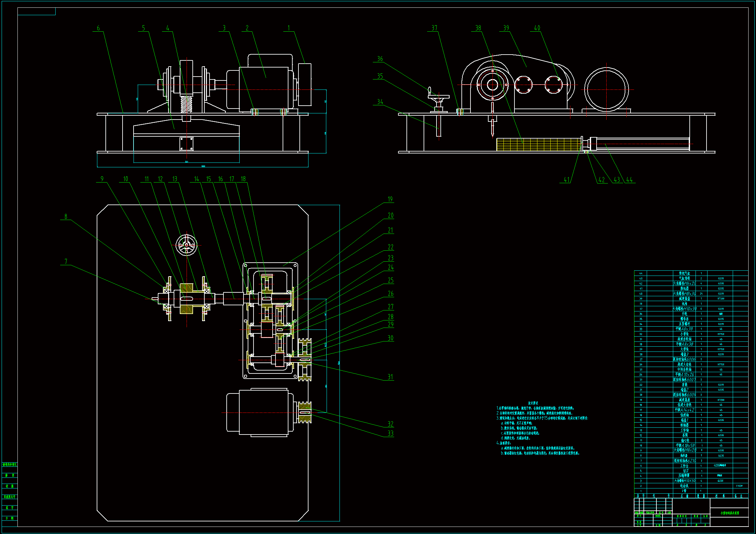Select part balloon number 1 in the front view
Screen dimensions: 756x534
coord(289,28)
